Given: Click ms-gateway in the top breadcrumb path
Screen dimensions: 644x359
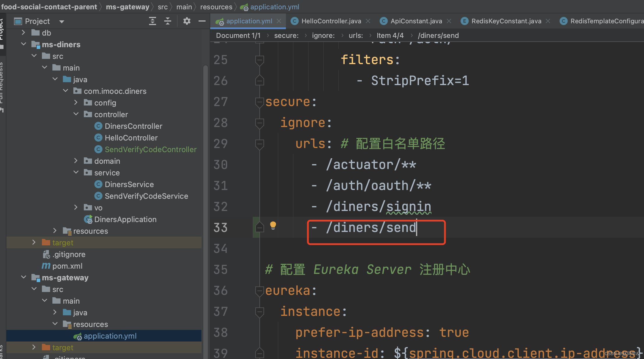Looking at the screenshot, I should pyautogui.click(x=128, y=7).
